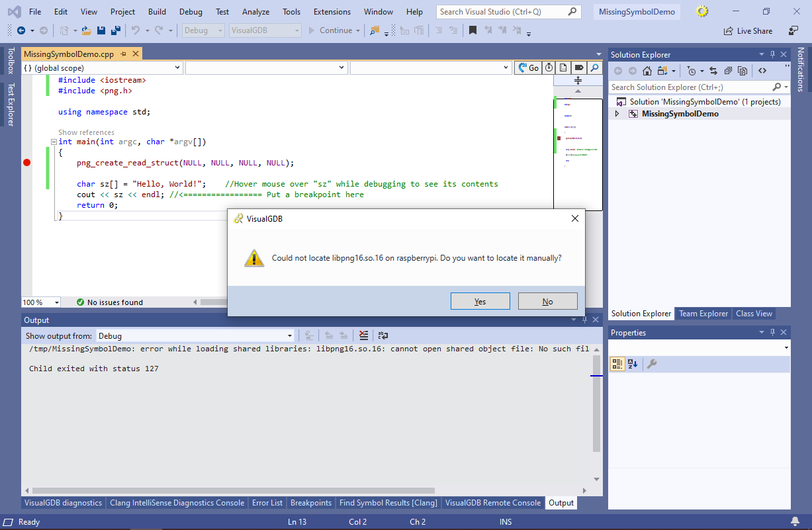Click the View Code icon in Solution Explorer

coord(762,71)
